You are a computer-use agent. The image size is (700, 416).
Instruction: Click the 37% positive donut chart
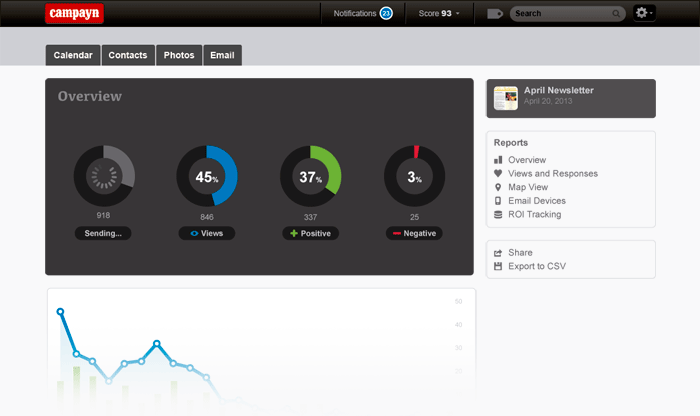[x=311, y=176]
